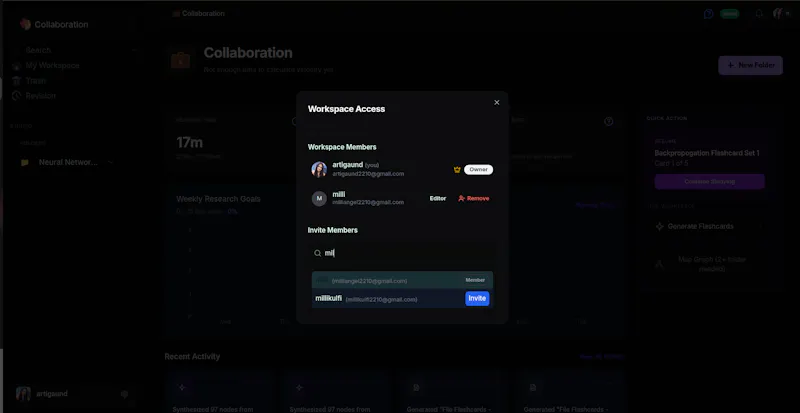800x413 pixels.
Task: Click the Workspace Members heading
Action: (x=342, y=147)
